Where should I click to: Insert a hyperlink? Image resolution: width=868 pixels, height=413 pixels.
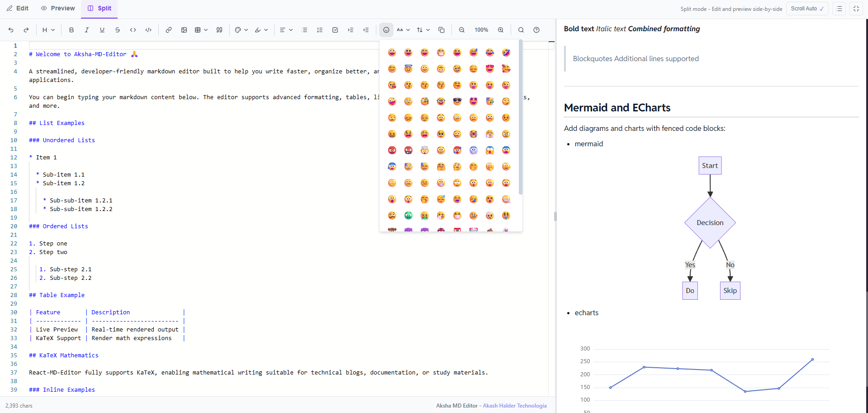pos(169,30)
